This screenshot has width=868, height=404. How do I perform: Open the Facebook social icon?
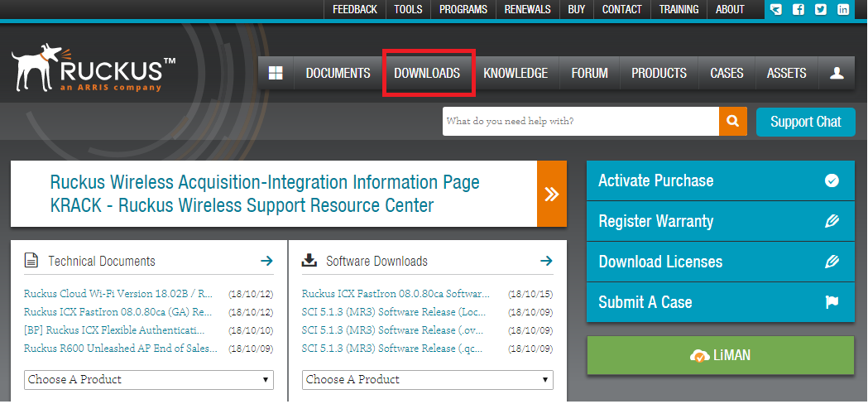coord(798,9)
